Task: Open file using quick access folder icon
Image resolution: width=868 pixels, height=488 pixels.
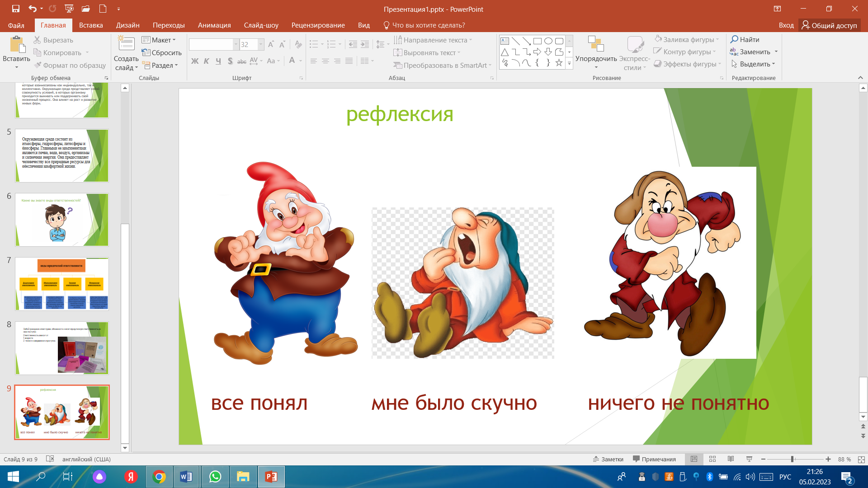Action: point(86,9)
